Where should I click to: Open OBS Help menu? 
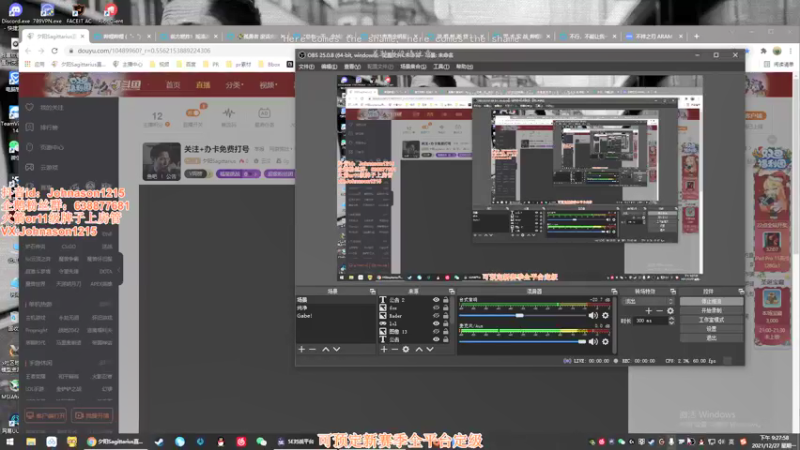464,67
